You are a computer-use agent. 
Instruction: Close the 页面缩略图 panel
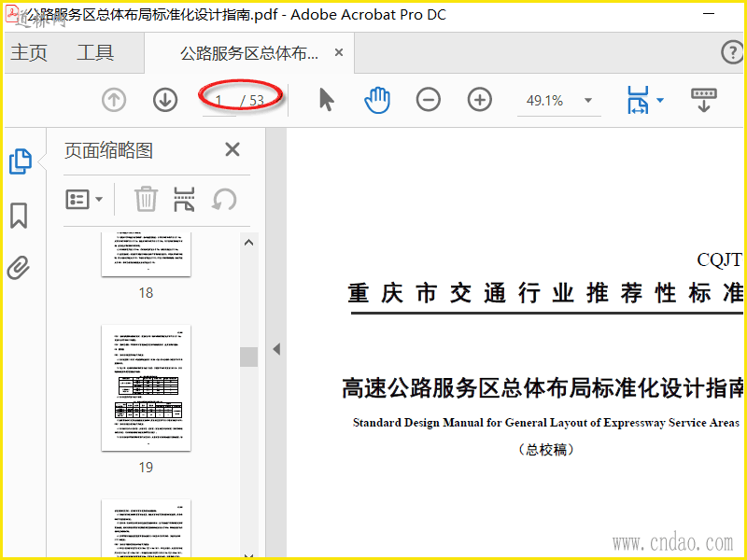[233, 149]
